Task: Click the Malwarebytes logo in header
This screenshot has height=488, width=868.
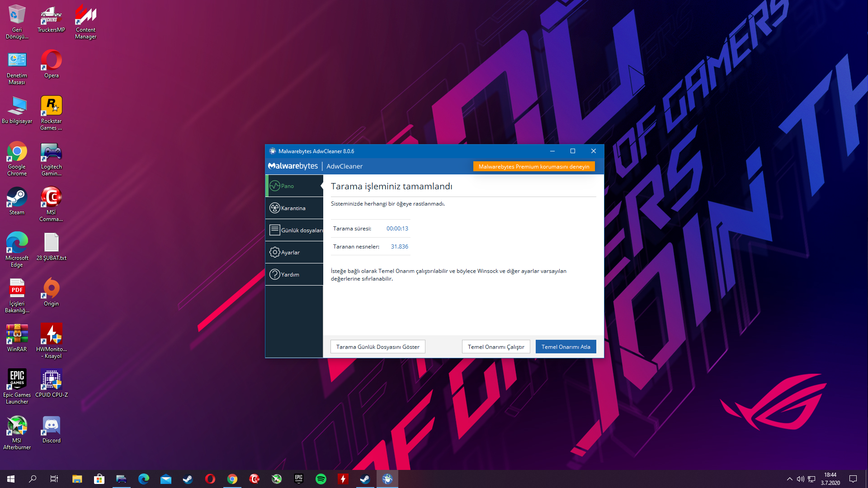Action: [293, 166]
